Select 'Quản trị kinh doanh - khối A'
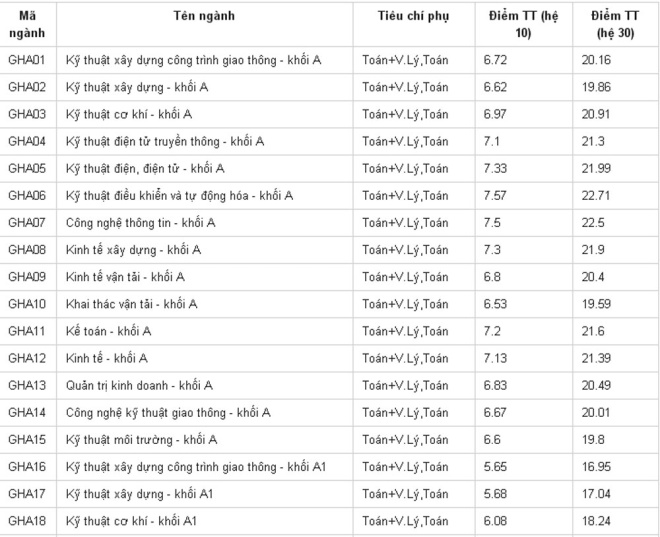This screenshot has width=660, height=537. [x=139, y=385]
